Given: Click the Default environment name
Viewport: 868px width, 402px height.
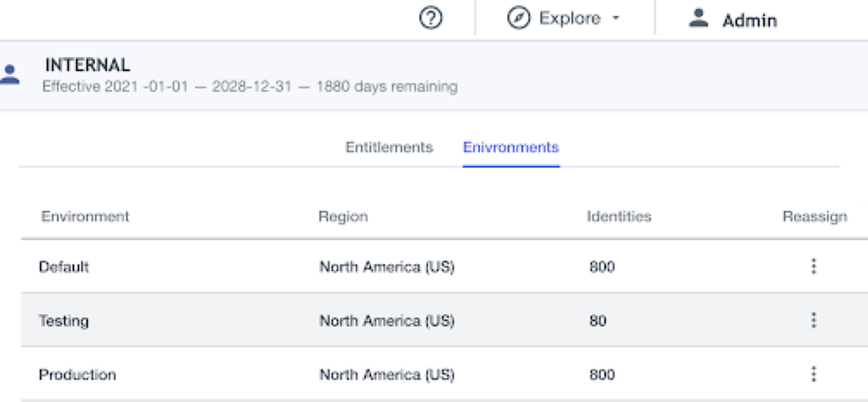Looking at the screenshot, I should 65,266.
